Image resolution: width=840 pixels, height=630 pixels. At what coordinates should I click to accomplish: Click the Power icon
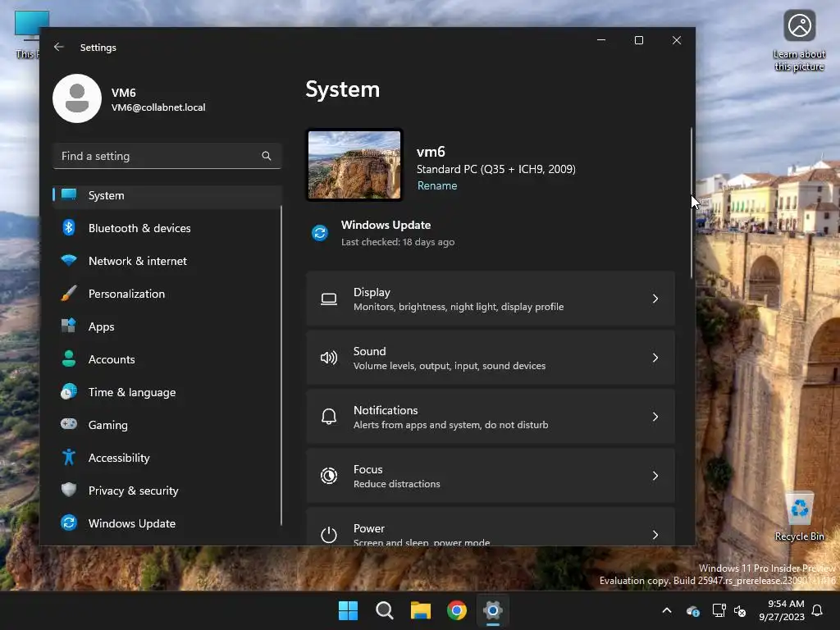pyautogui.click(x=329, y=535)
